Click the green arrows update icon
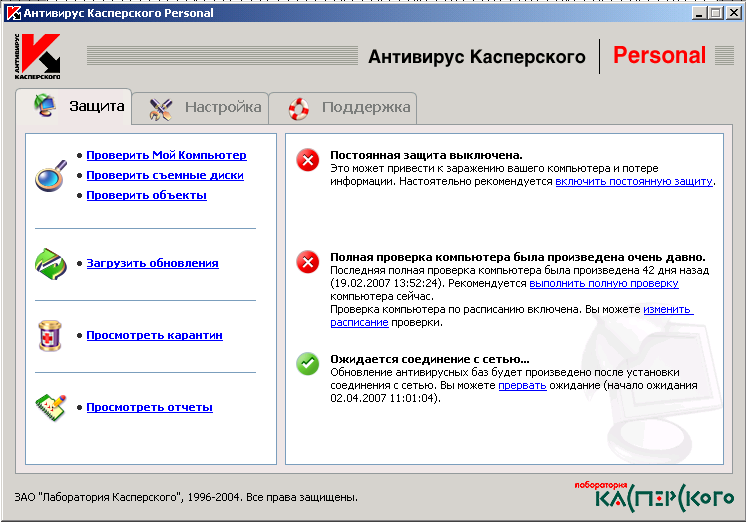Screen dimensions: 746x522 click(x=50, y=264)
